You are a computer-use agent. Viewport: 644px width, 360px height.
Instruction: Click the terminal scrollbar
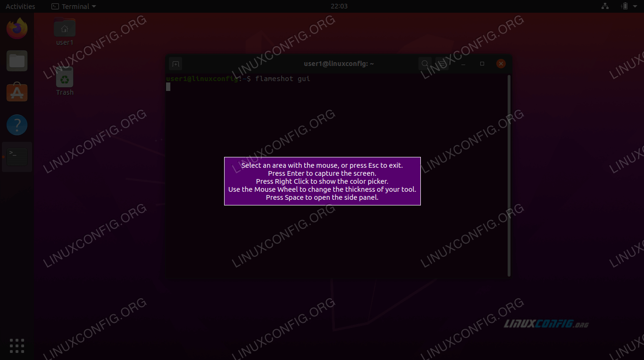[x=509, y=175]
